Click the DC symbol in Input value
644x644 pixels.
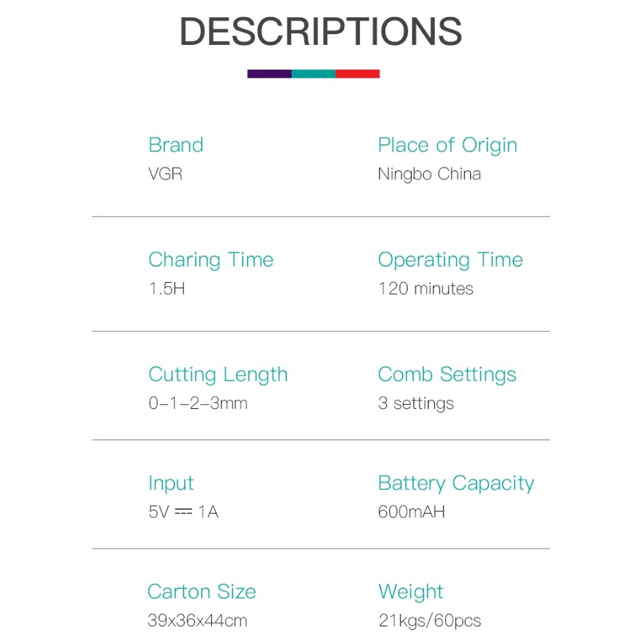pyautogui.click(x=183, y=512)
